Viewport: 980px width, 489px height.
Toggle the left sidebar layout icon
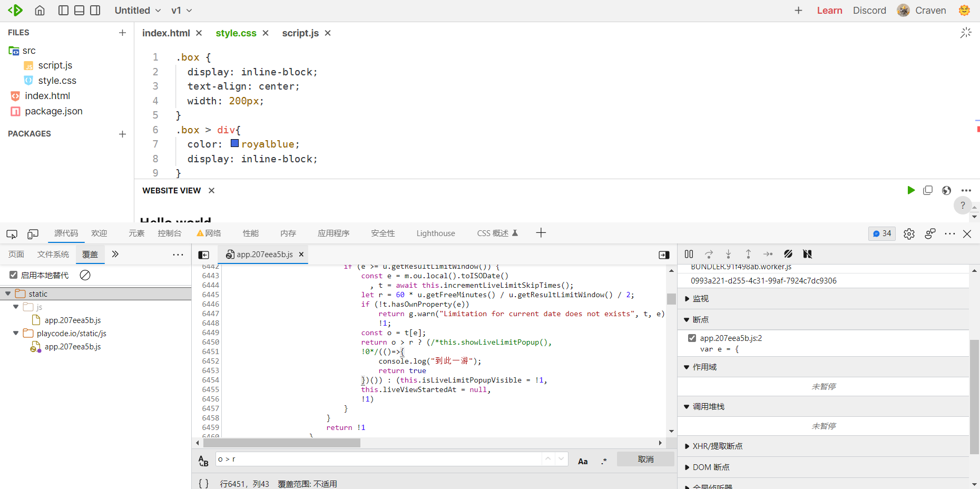click(x=63, y=11)
